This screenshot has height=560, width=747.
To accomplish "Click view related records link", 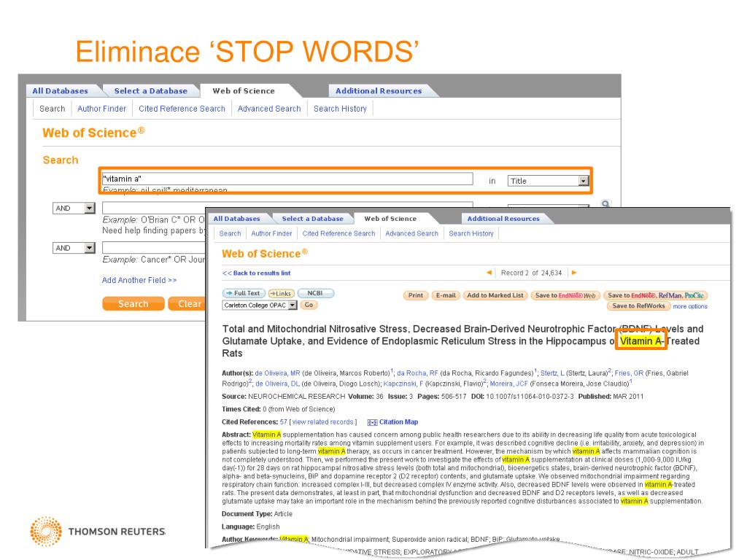I will tap(323, 422).
